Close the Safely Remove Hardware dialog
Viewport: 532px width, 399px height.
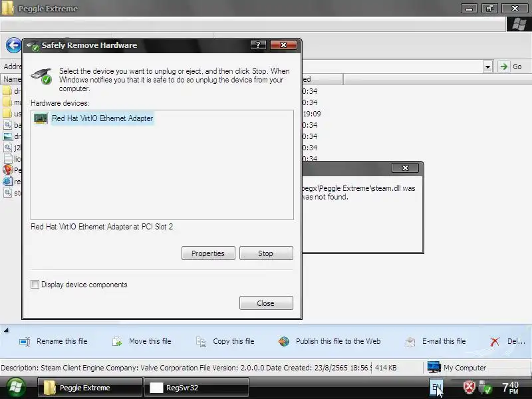point(266,303)
